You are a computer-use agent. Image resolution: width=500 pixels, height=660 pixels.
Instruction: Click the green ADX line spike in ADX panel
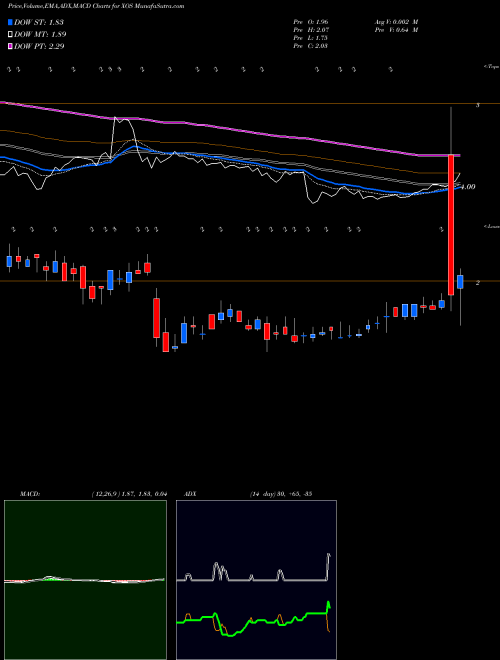coord(329,607)
